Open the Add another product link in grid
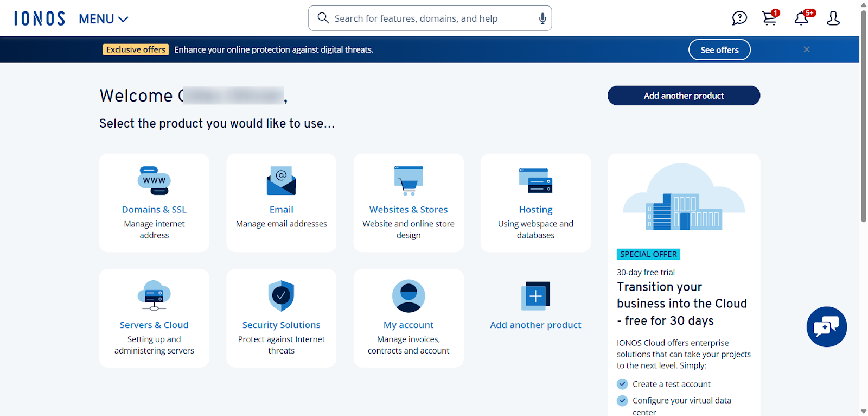 (x=535, y=325)
